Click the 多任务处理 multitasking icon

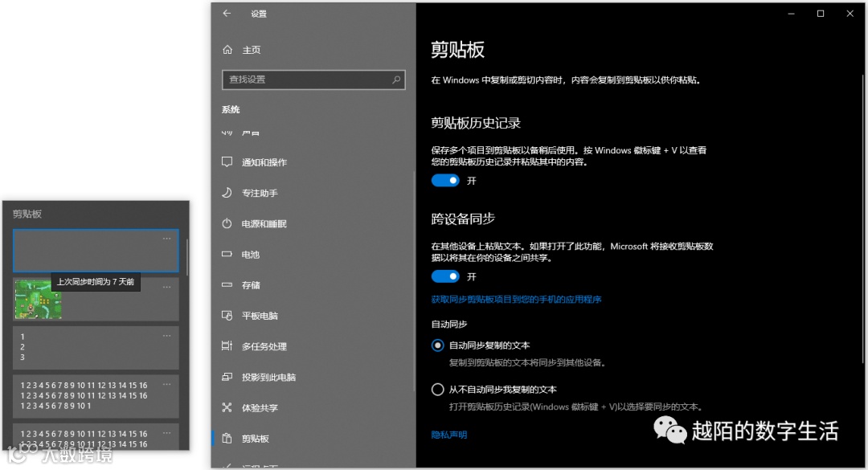[x=227, y=346]
